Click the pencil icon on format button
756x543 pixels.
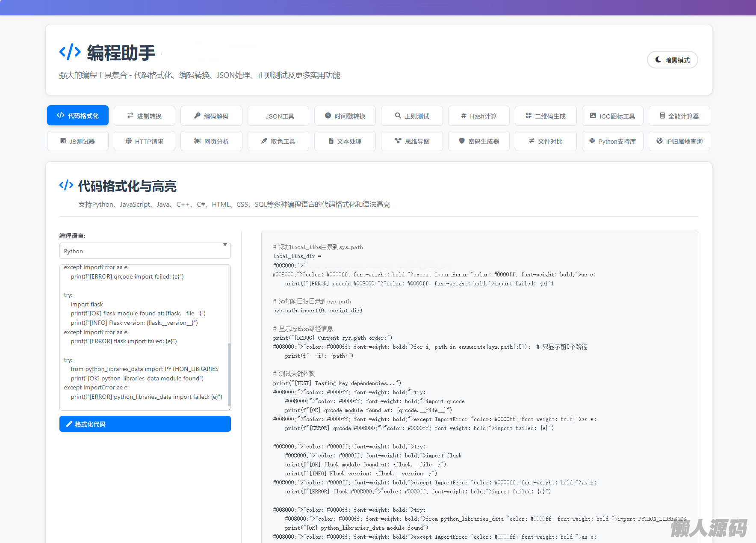click(69, 424)
